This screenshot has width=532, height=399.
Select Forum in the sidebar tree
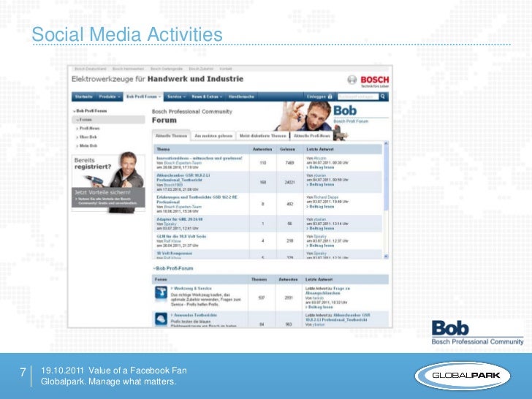pyautogui.click(x=108, y=120)
